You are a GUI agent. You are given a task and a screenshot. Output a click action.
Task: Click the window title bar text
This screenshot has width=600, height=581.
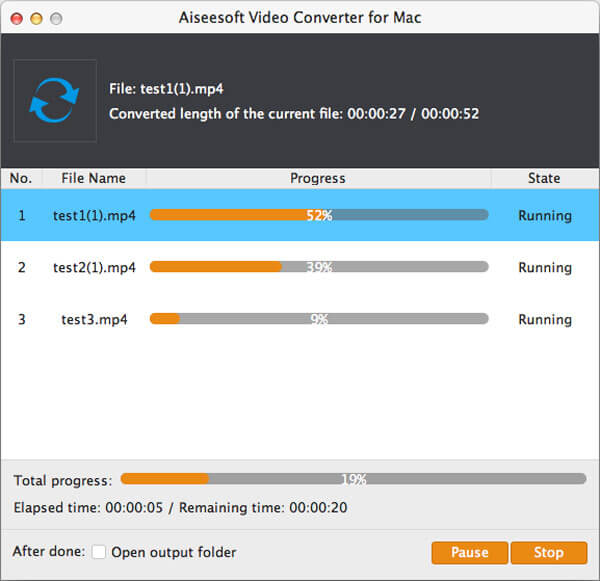pyautogui.click(x=299, y=19)
